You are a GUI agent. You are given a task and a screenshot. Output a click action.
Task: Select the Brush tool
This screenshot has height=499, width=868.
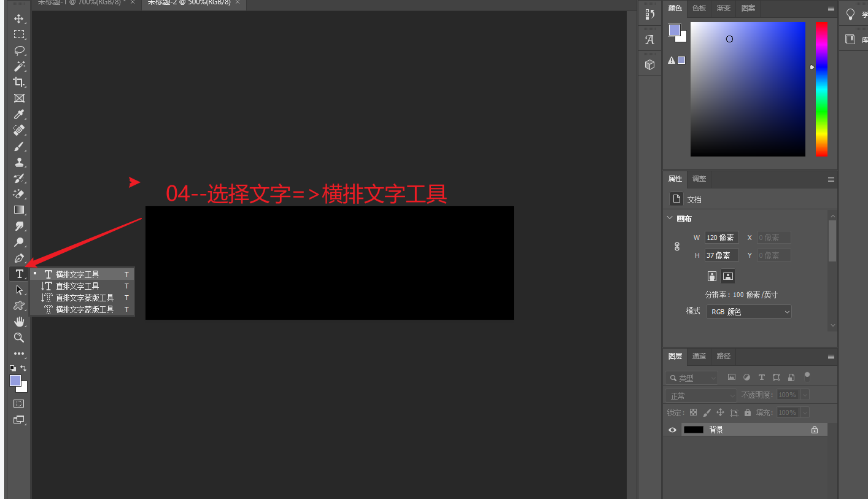click(x=19, y=146)
